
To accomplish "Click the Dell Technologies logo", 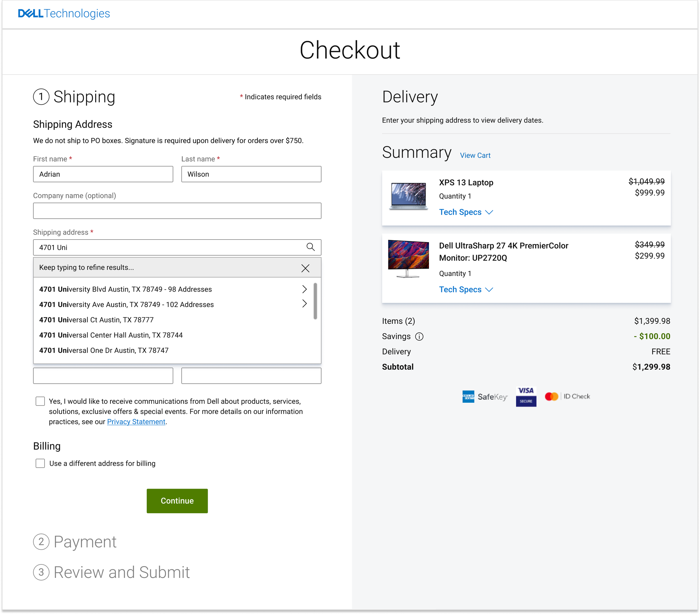I will point(64,14).
